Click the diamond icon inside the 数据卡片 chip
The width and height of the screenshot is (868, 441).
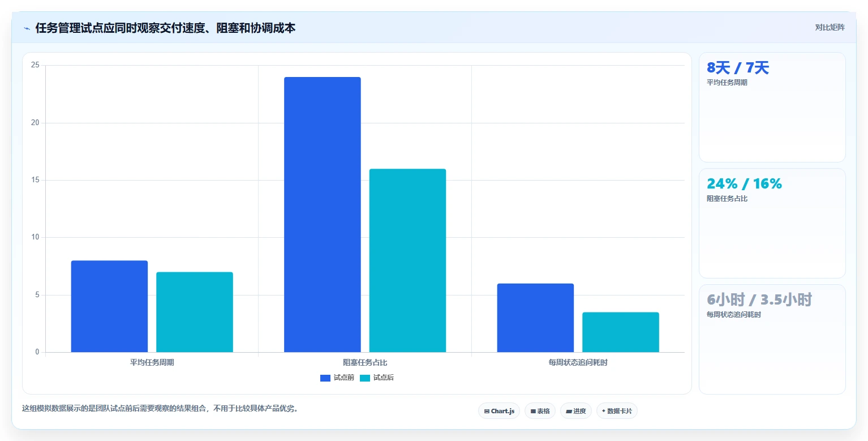click(604, 411)
